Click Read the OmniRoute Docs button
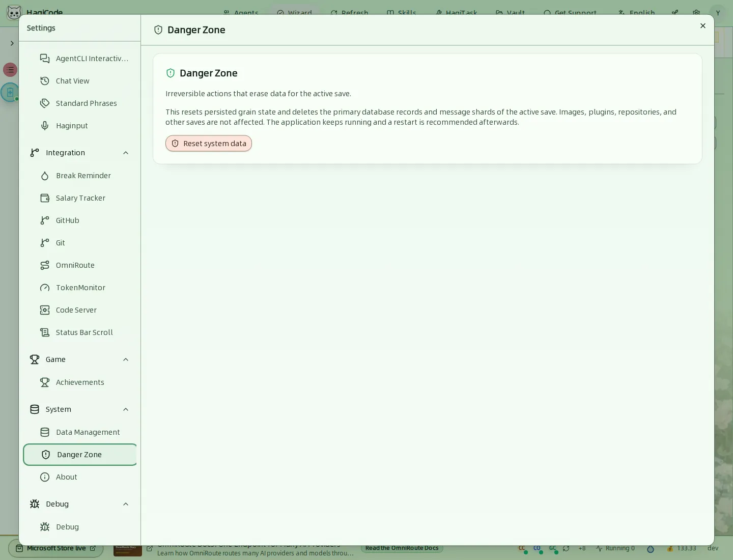Image resolution: width=733 pixels, height=560 pixels. pyautogui.click(x=402, y=548)
